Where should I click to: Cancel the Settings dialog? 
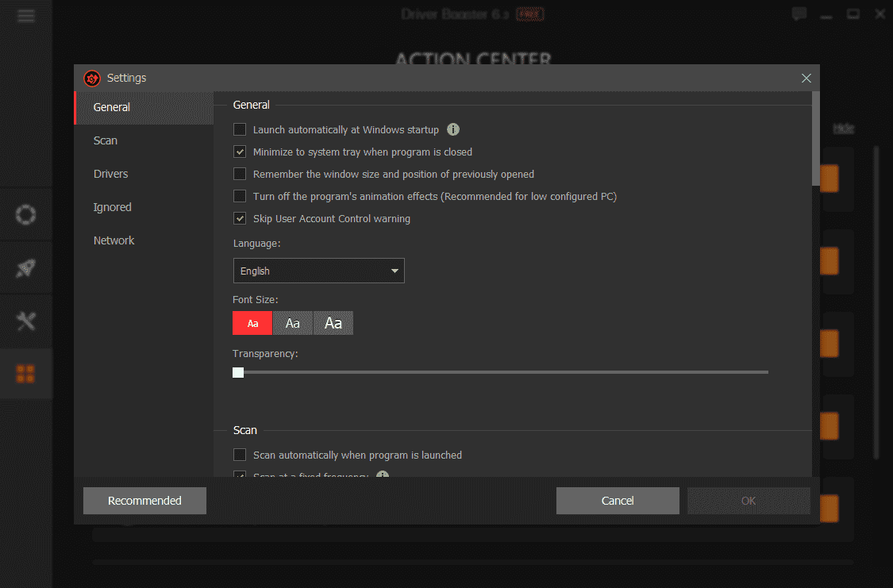click(x=618, y=501)
